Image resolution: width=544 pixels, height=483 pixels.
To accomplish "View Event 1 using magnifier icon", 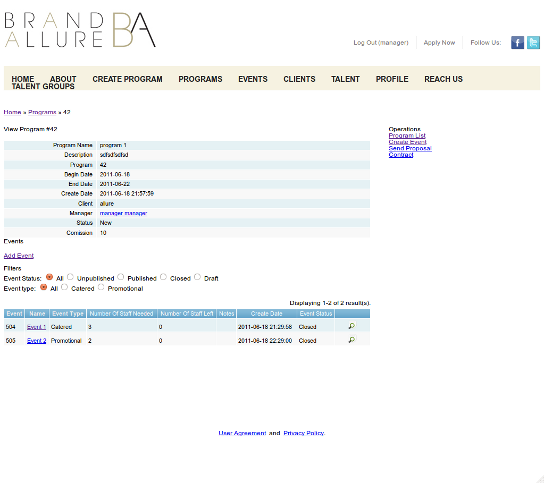I will pyautogui.click(x=351, y=326).
